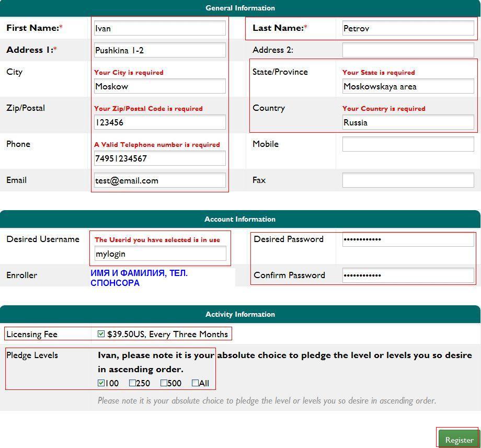Image resolution: width=481 pixels, height=448 pixels.
Task: Click the Licensing Fee label
Action: tap(32, 334)
